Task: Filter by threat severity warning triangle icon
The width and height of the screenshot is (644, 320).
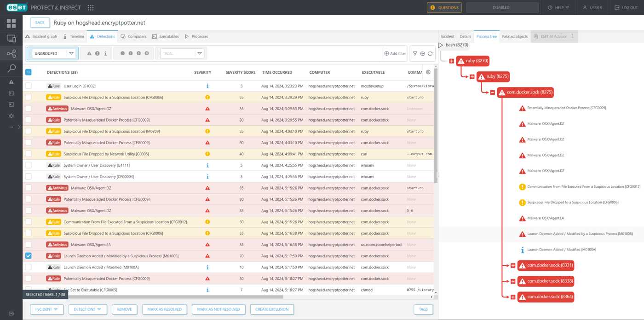Action: coord(89,53)
